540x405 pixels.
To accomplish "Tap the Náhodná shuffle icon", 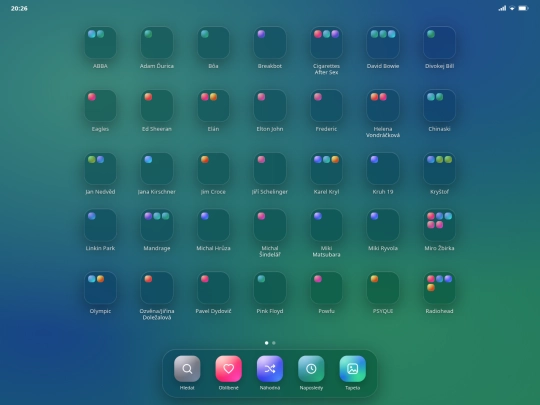I will pos(270,369).
